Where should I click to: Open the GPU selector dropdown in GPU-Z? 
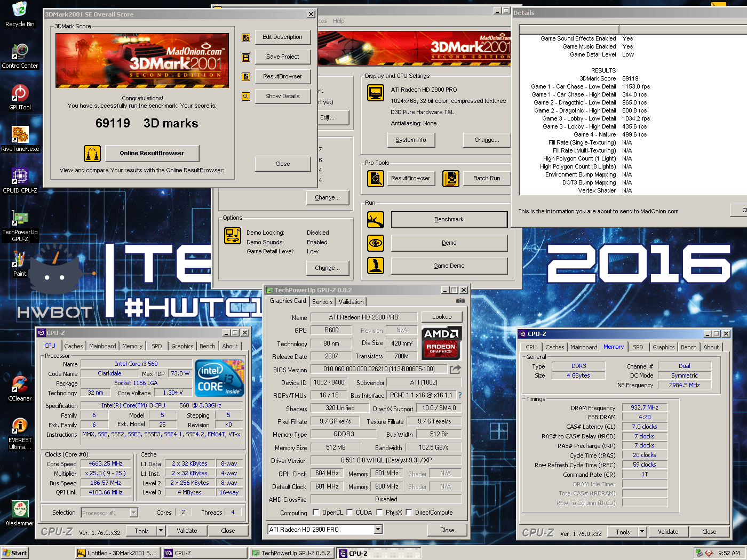click(x=378, y=530)
